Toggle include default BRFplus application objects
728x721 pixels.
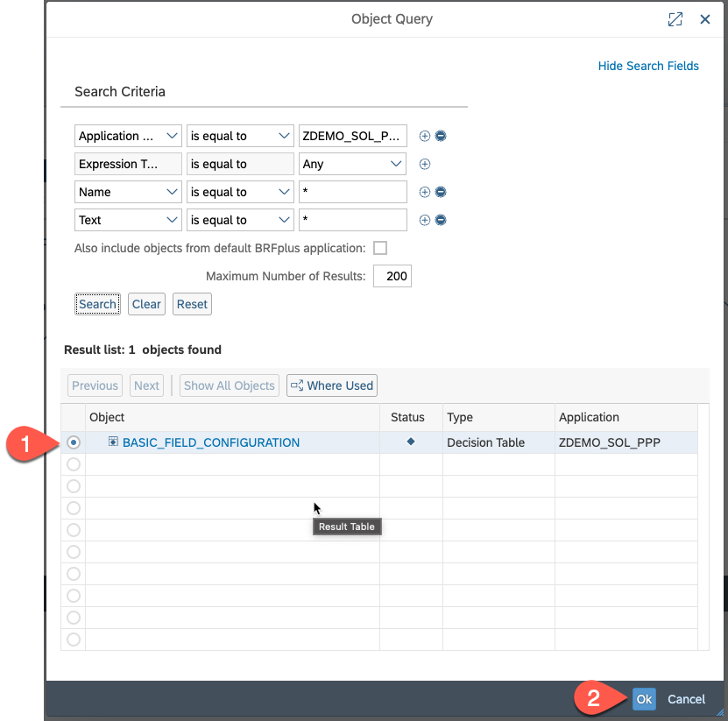point(380,248)
